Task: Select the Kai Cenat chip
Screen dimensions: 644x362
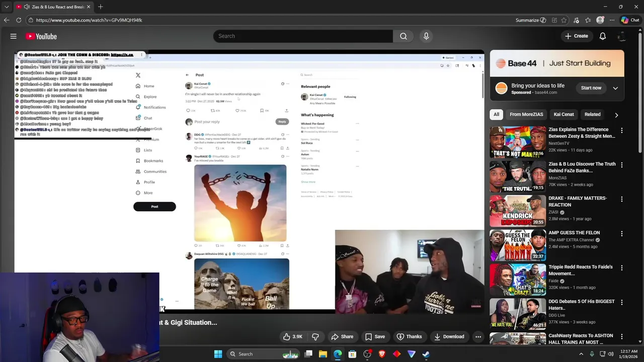Action: (x=563, y=114)
